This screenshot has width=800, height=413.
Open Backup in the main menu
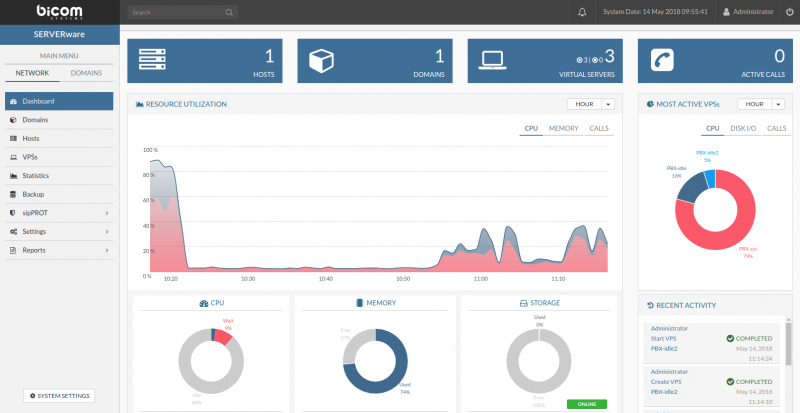click(59, 195)
